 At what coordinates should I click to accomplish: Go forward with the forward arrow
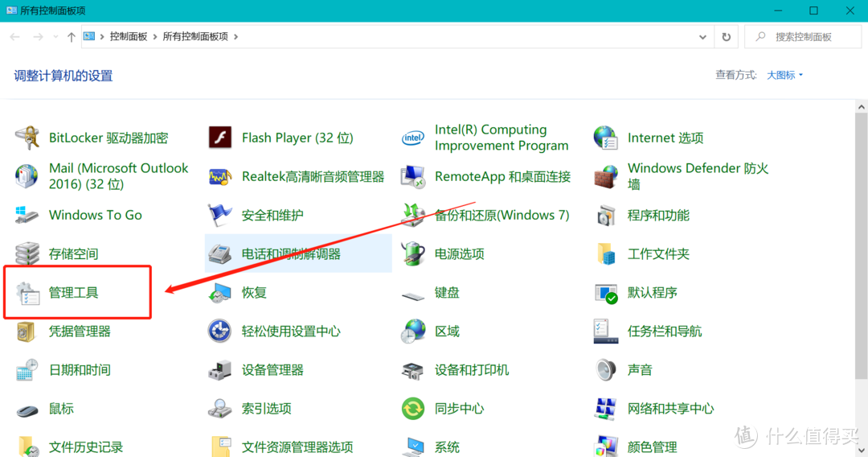click(39, 37)
